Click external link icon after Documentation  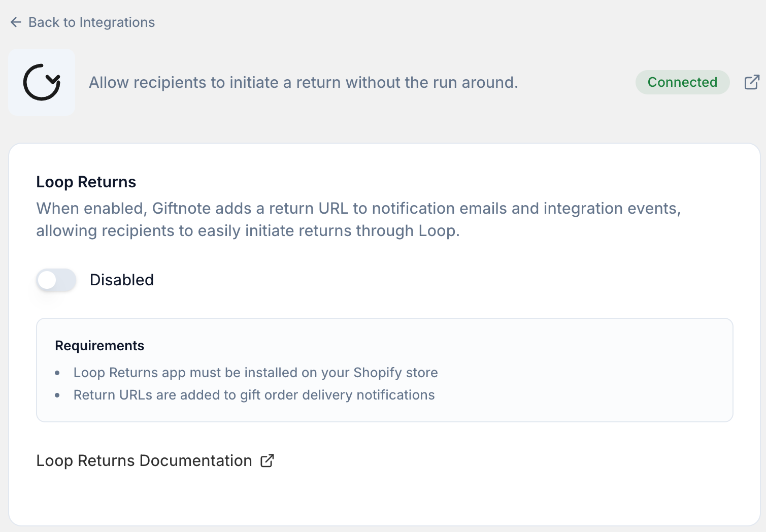tap(267, 460)
